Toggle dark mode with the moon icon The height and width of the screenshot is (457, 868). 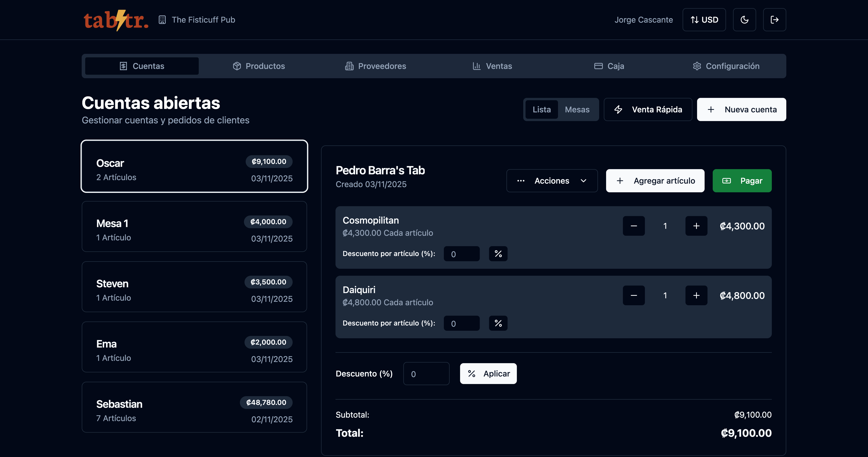pos(744,20)
